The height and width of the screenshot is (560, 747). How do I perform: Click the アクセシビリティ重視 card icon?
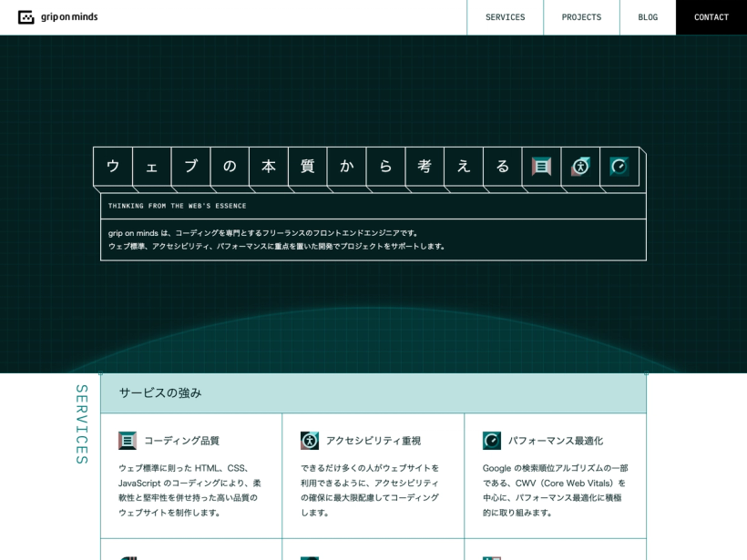click(310, 441)
